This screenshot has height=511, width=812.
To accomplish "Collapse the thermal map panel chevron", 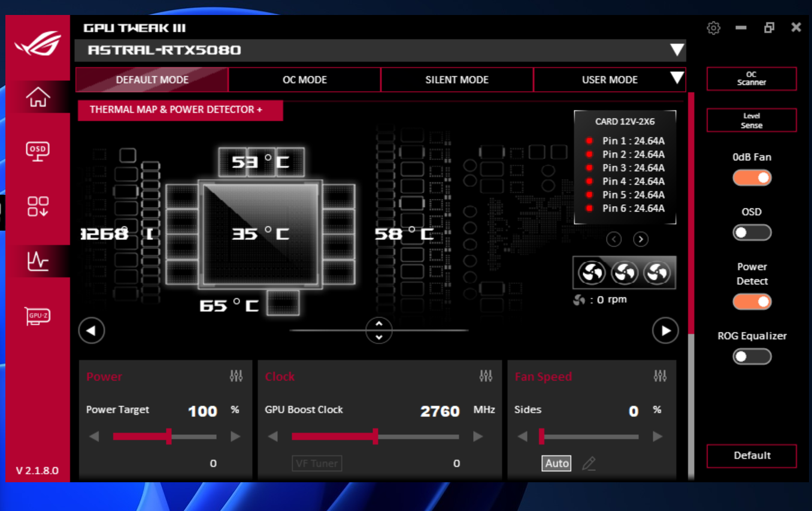I will tap(378, 330).
